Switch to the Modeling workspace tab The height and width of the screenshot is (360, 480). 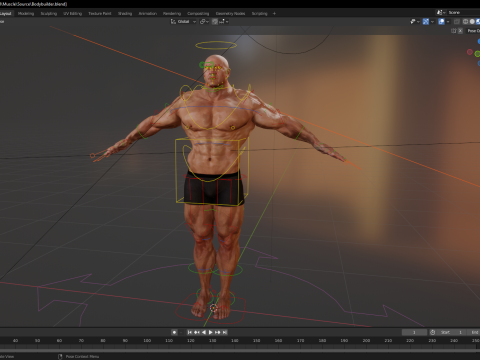26,14
